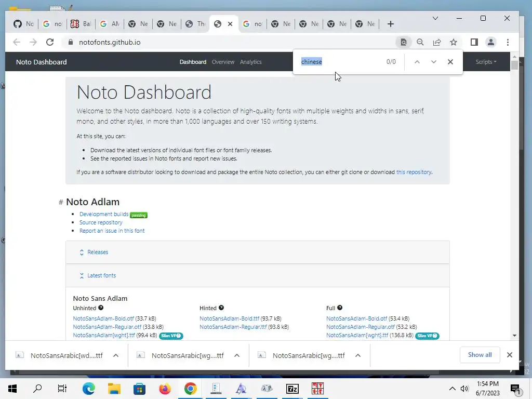532x399 pixels.
Task: Download unhinted NotoSansAdlam-Bold.otf
Action: [103, 318]
